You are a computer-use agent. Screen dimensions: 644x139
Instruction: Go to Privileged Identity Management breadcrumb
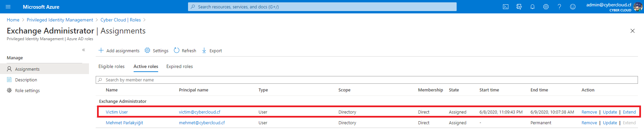(x=60, y=20)
